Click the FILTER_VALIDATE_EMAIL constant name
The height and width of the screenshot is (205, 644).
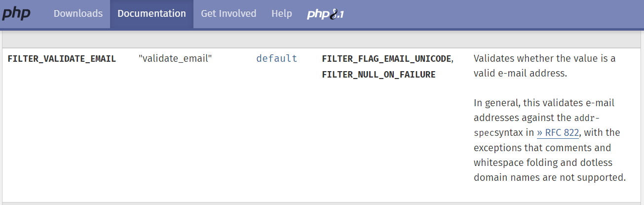(x=62, y=59)
